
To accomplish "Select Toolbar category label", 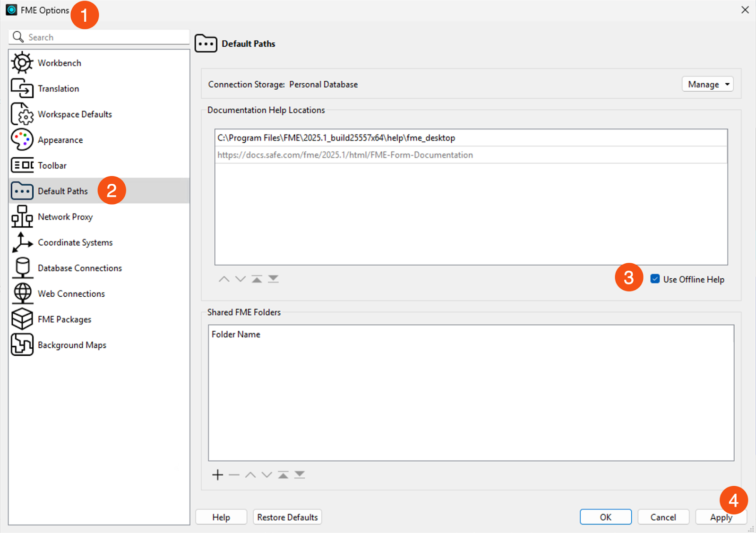I will click(x=52, y=165).
